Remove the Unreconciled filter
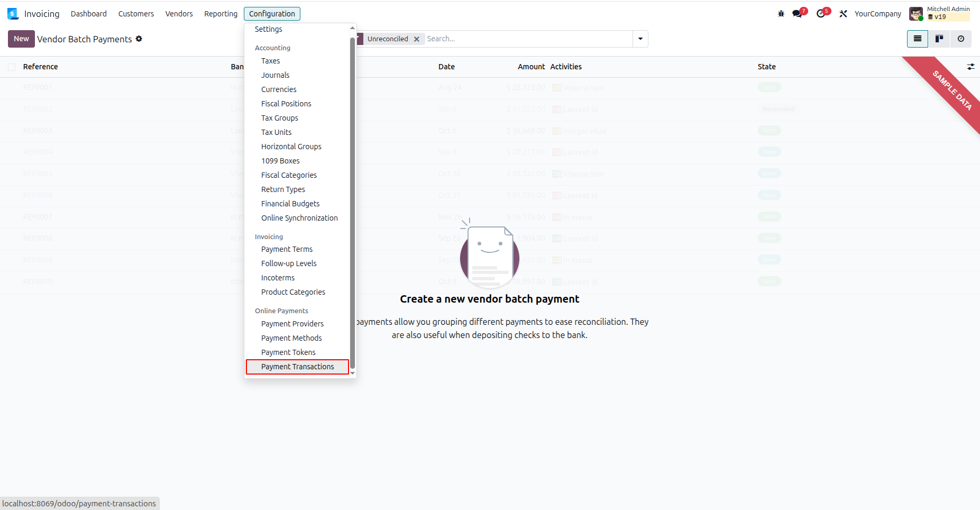This screenshot has width=980, height=510. click(x=417, y=39)
